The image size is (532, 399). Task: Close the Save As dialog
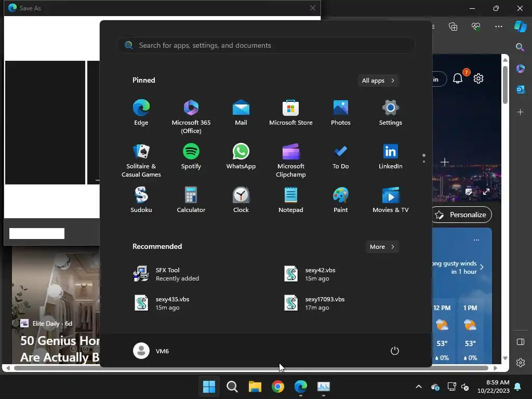(x=312, y=8)
